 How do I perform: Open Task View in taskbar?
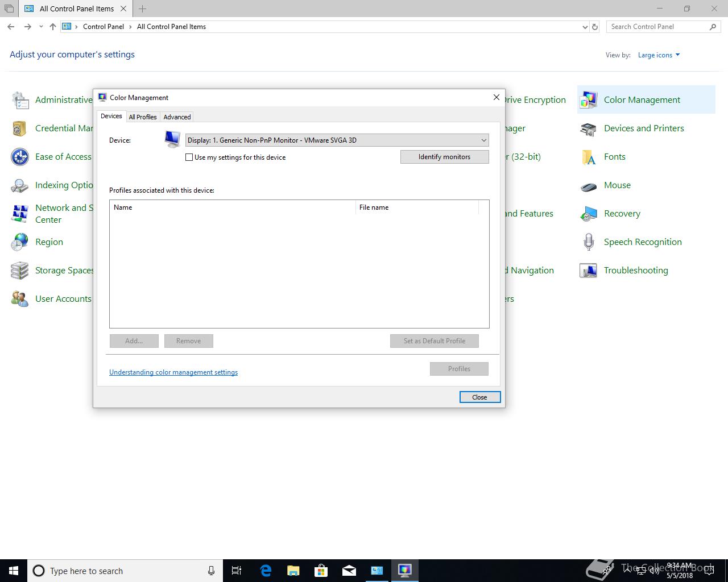tap(237, 571)
